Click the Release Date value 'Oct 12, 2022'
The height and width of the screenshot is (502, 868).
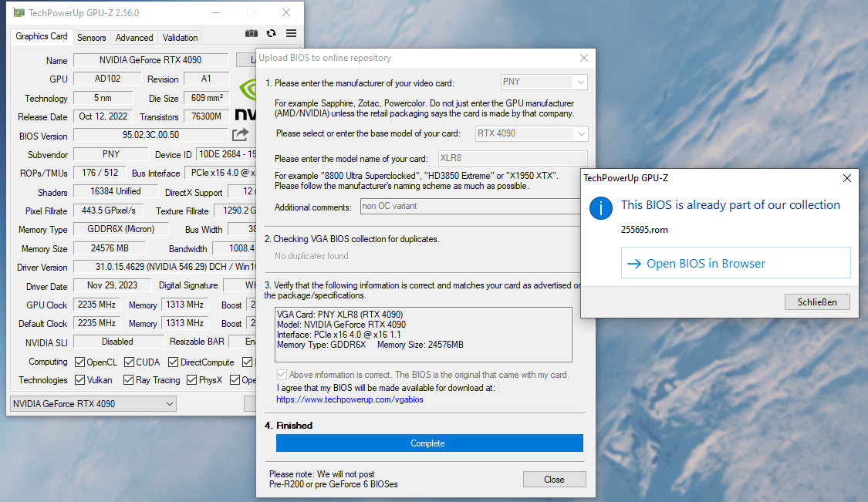coord(103,116)
